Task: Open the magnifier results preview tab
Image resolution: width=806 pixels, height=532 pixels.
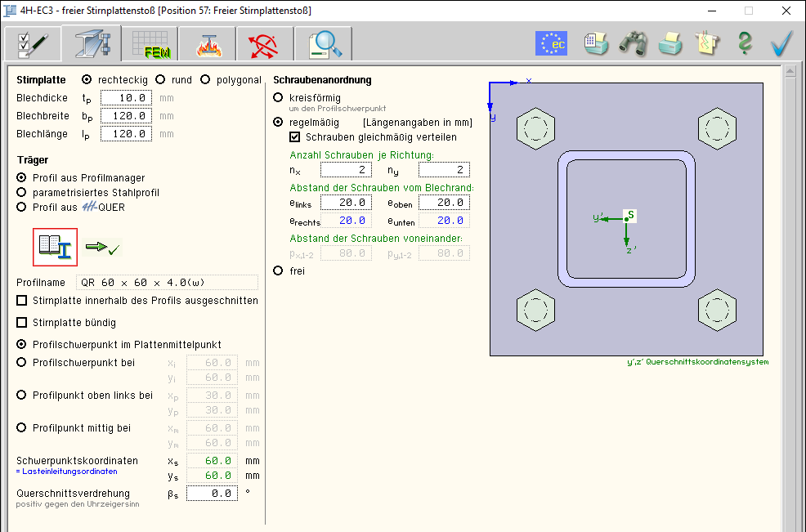Action: tap(324, 43)
